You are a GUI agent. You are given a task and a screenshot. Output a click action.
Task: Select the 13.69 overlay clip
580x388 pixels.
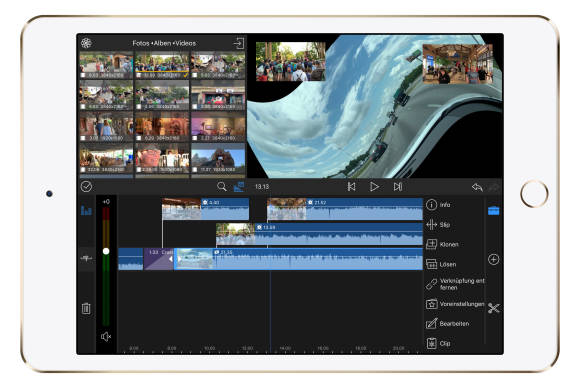click(x=319, y=234)
